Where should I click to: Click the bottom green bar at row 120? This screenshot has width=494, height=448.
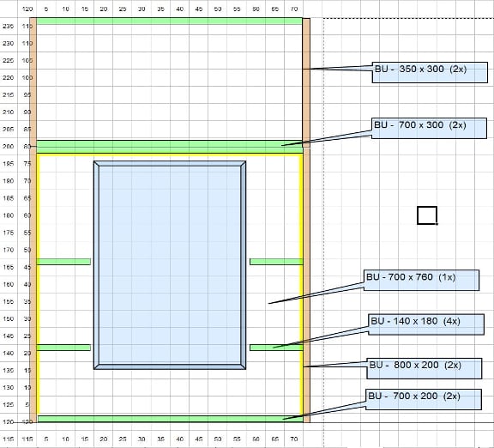point(170,419)
